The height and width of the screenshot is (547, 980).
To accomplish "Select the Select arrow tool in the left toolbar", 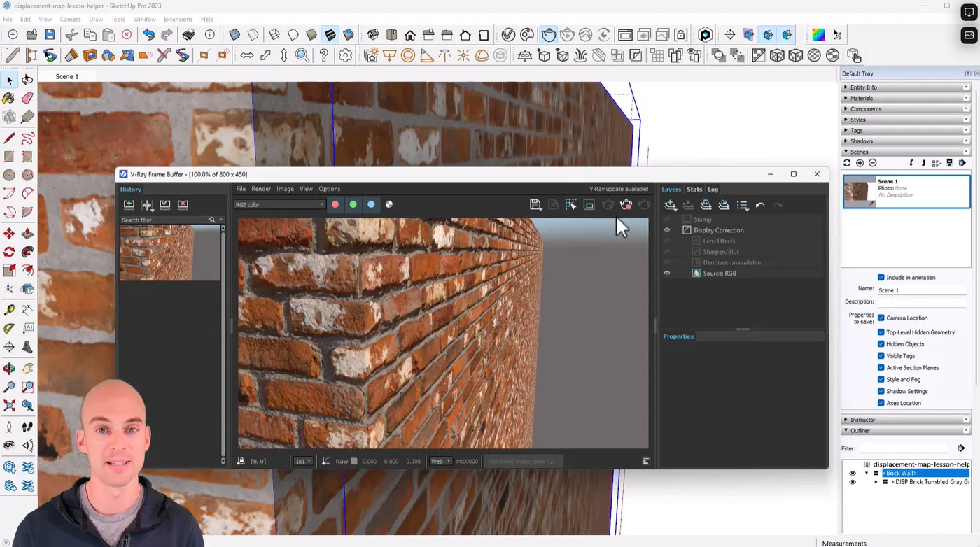I will coord(10,80).
